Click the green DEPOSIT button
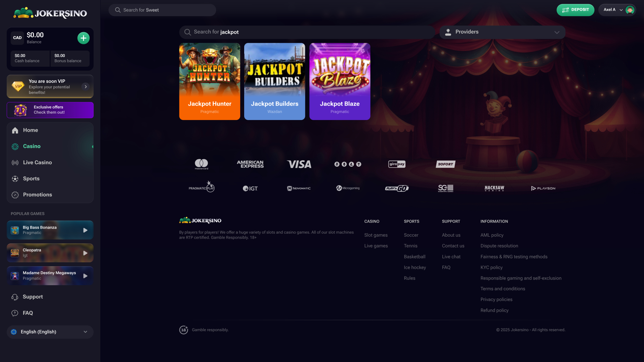The image size is (644, 362). click(x=575, y=10)
